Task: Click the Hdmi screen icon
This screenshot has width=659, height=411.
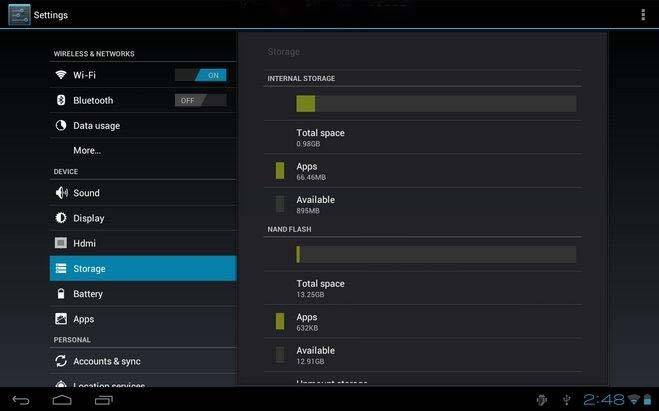Action: coord(61,243)
